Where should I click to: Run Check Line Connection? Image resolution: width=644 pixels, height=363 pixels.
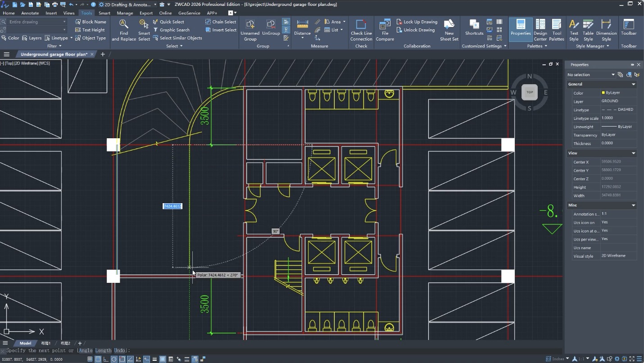tap(361, 30)
